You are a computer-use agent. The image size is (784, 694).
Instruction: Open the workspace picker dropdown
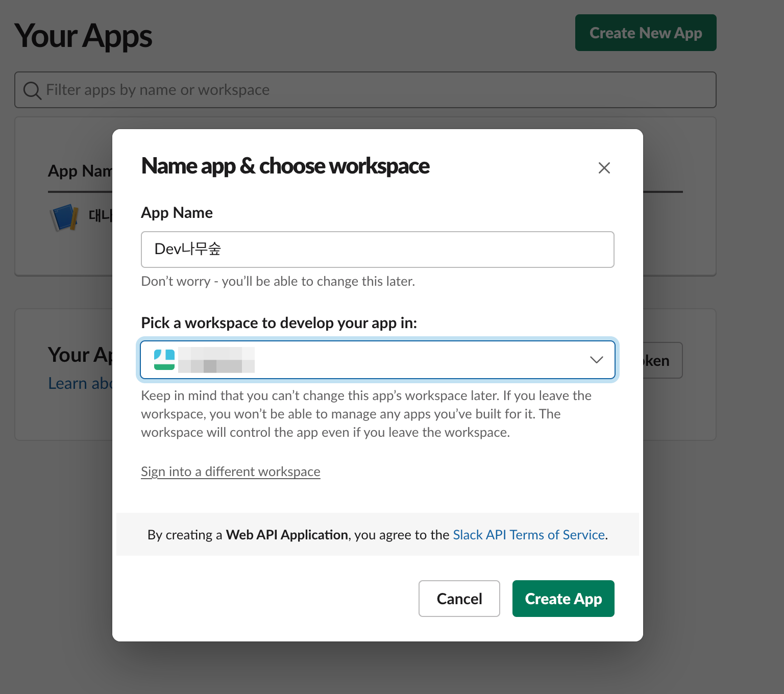(378, 360)
